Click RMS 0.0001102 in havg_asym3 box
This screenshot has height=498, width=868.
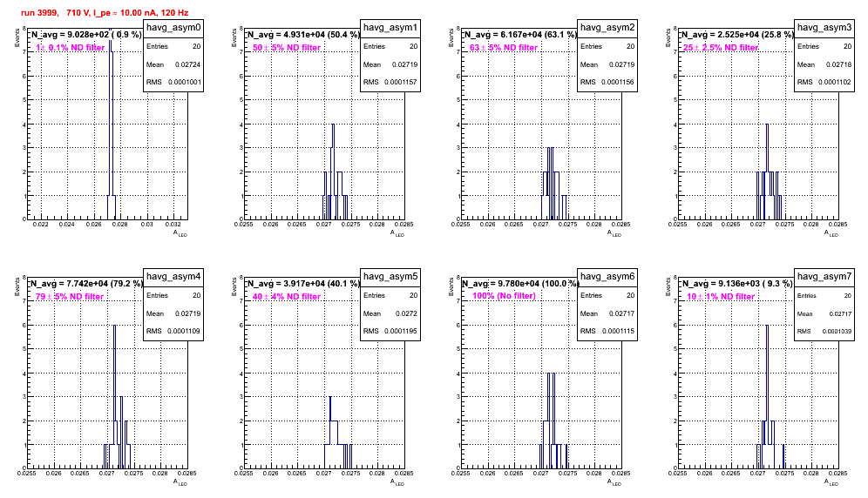(x=824, y=82)
